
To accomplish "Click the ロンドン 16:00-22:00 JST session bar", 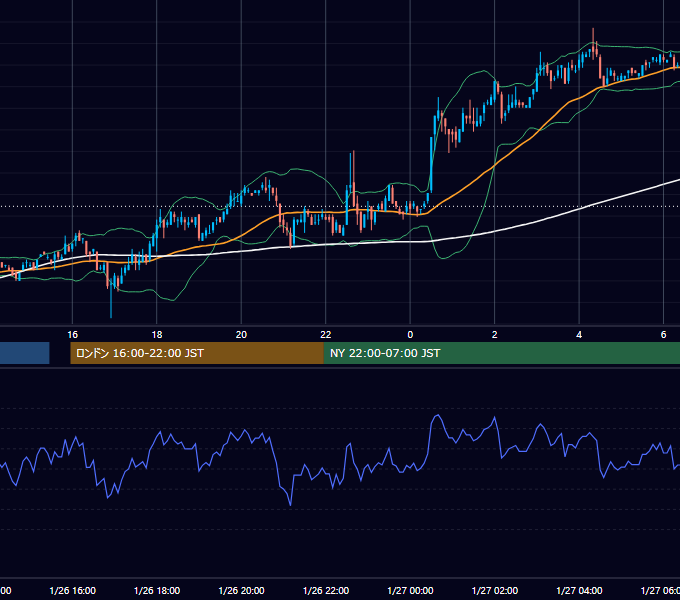I will (197, 353).
